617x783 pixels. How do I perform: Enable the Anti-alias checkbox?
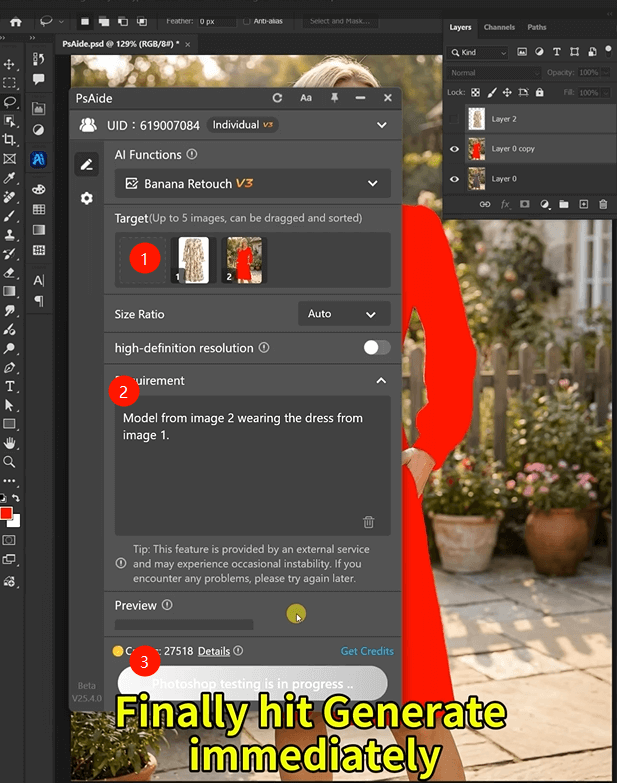point(247,21)
